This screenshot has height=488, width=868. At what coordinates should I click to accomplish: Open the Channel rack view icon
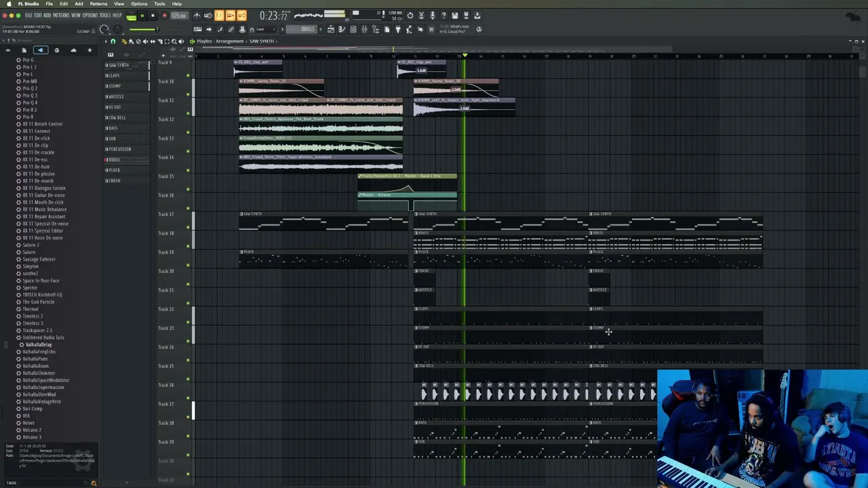click(x=353, y=29)
